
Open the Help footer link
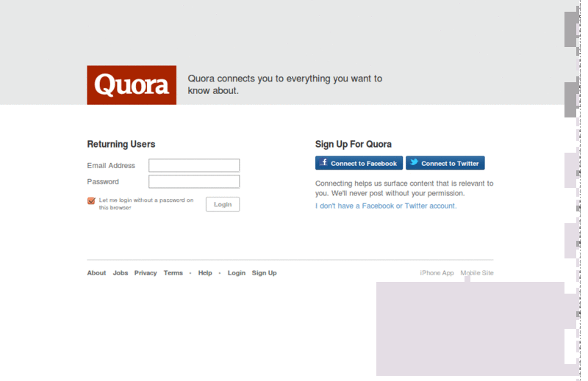tap(205, 273)
